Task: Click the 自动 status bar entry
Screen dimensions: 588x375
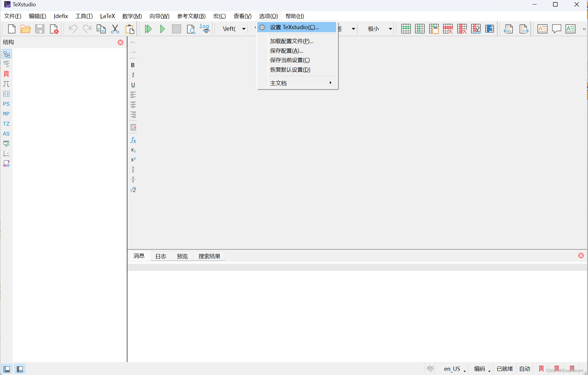Action: point(525,369)
